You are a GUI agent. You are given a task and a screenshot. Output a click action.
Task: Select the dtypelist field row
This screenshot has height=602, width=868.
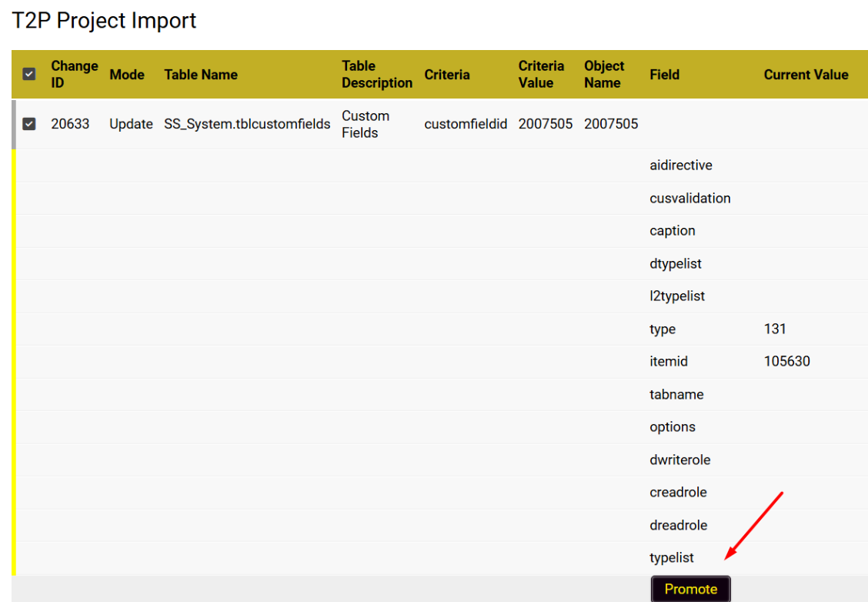pos(442,263)
